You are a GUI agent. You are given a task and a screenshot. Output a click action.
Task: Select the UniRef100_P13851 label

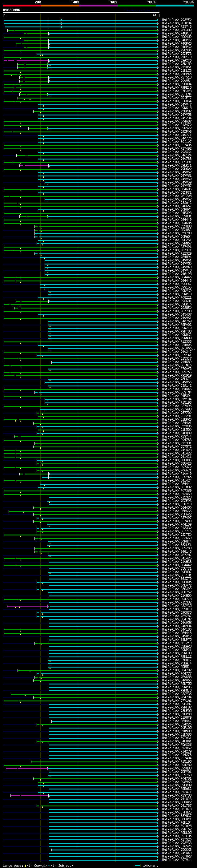tap(177, 67)
